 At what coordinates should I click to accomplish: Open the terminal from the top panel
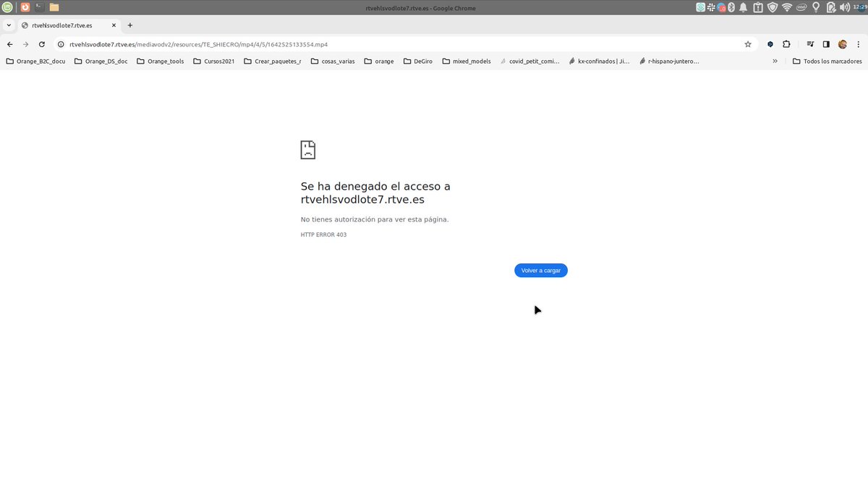point(39,7)
